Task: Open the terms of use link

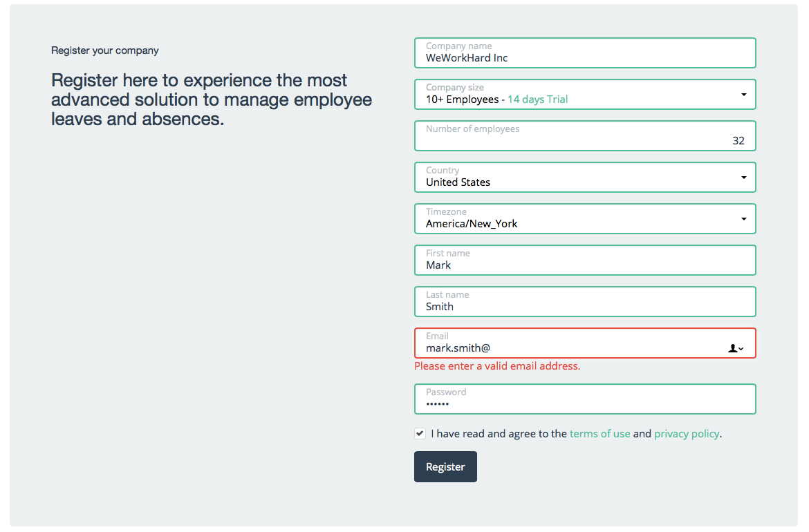Action: tap(599, 433)
